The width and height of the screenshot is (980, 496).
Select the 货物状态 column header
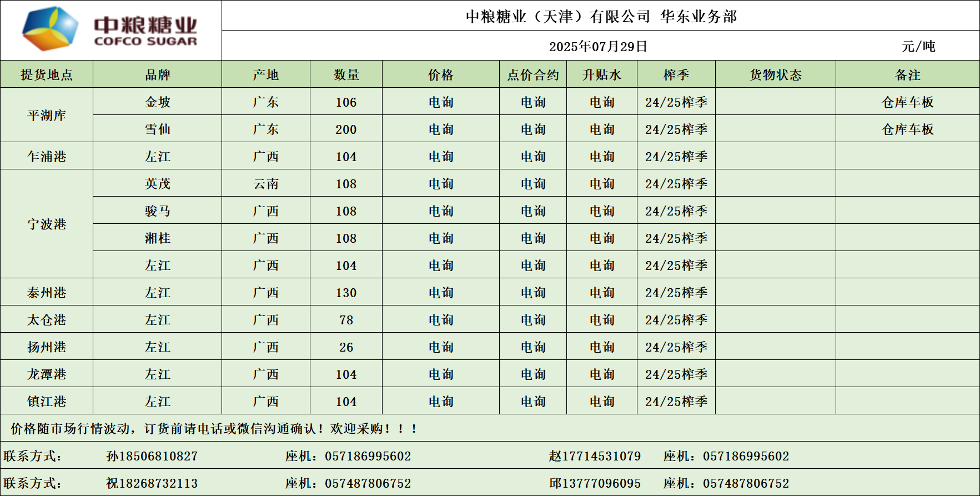click(775, 74)
